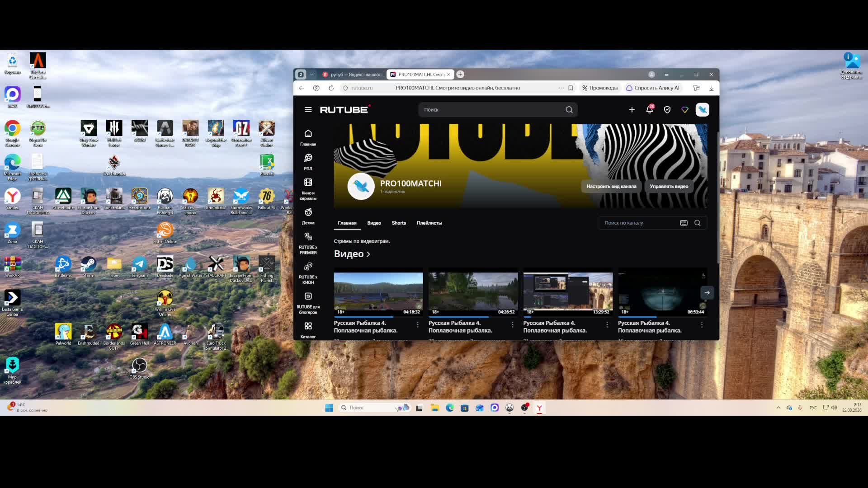Click Настроить вид канала button
The height and width of the screenshot is (488, 868).
click(611, 186)
